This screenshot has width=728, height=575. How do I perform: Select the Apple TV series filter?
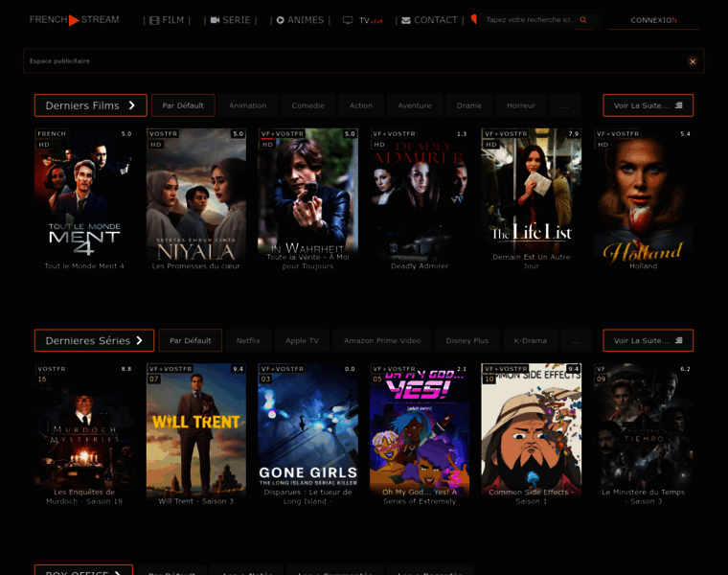click(303, 340)
